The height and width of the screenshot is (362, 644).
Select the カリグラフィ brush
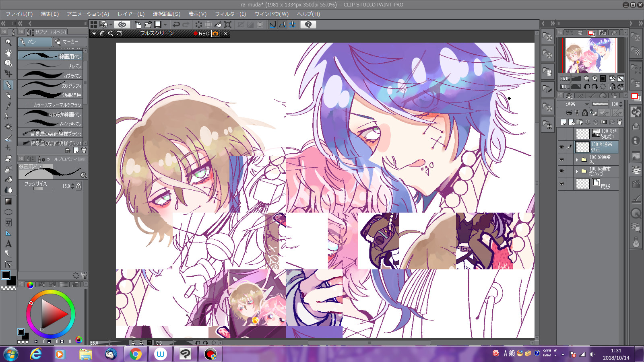pyautogui.click(x=51, y=85)
